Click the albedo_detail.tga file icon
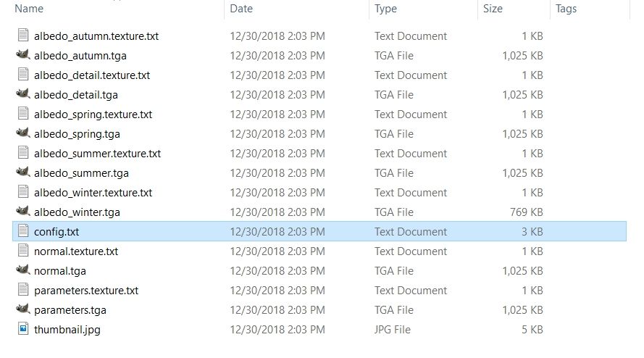This screenshot has width=644, height=358. (x=22, y=95)
